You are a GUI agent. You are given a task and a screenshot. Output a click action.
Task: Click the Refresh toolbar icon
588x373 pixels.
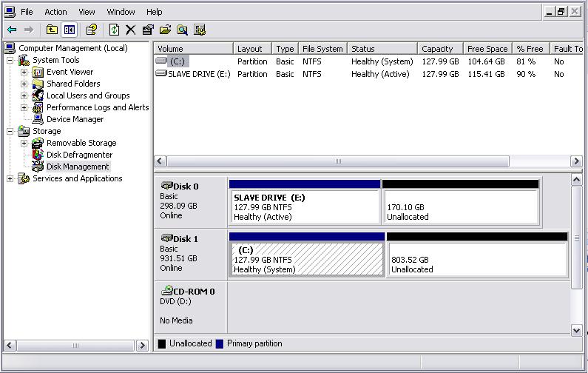(114, 30)
